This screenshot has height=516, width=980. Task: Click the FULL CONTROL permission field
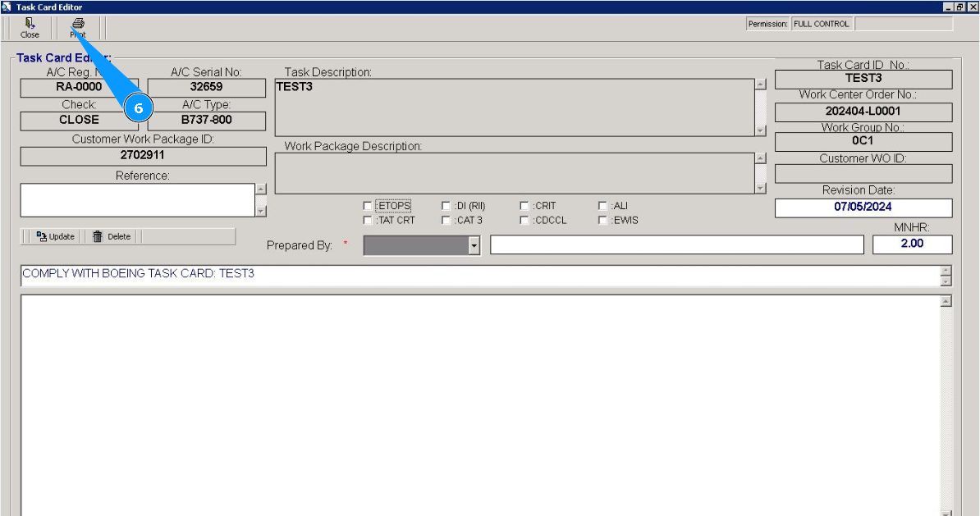pyautogui.click(x=822, y=24)
